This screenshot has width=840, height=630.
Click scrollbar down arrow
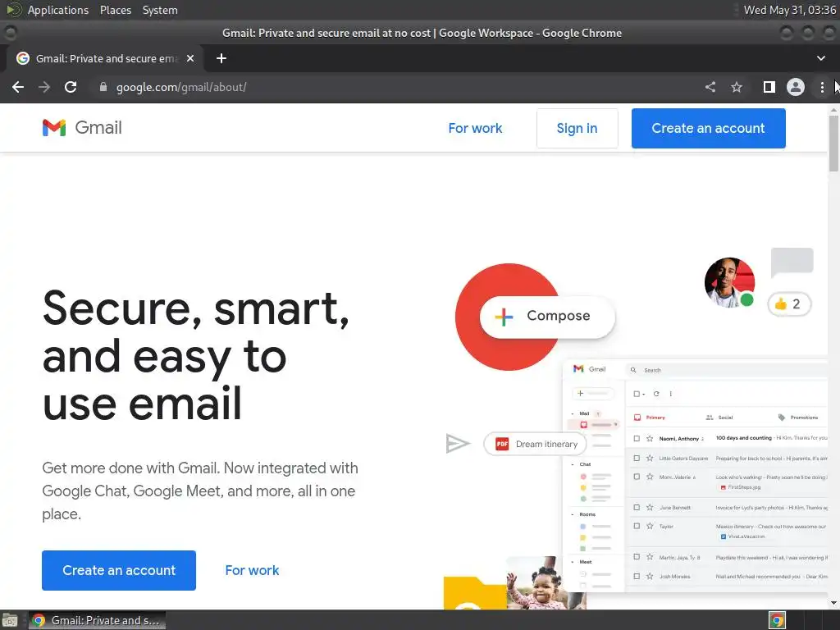click(833, 603)
